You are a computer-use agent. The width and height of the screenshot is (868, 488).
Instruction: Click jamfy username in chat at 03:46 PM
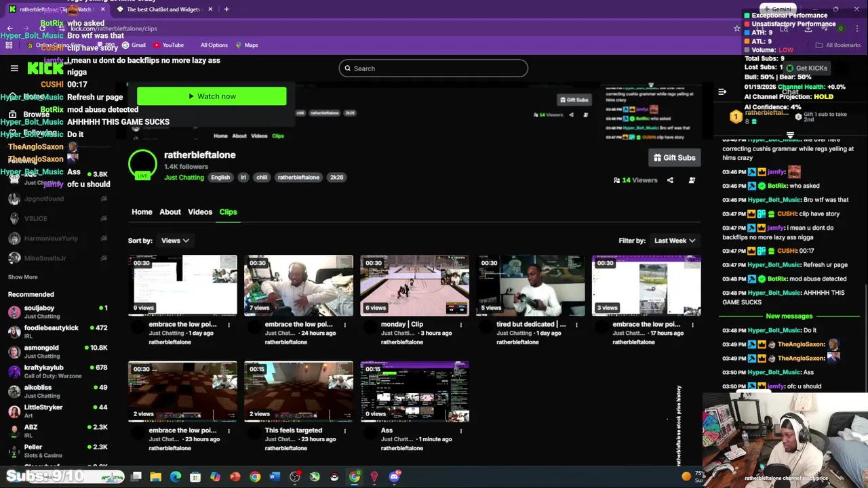click(x=776, y=172)
